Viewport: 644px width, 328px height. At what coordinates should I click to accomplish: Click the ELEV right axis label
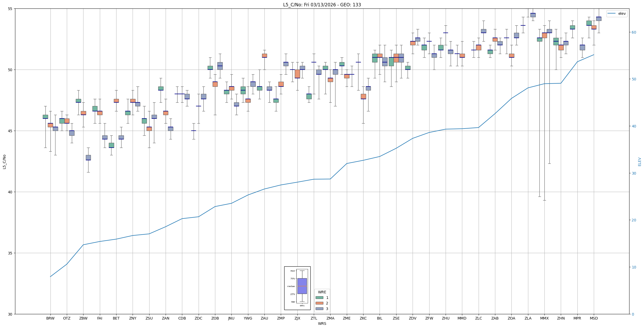(x=640, y=162)
